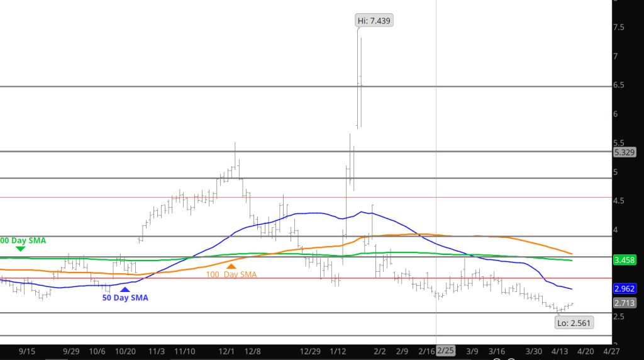Image resolution: width=644 pixels, height=360 pixels.
Task: Click the 50 Day SMA text label
Action: pyautogui.click(x=125, y=298)
